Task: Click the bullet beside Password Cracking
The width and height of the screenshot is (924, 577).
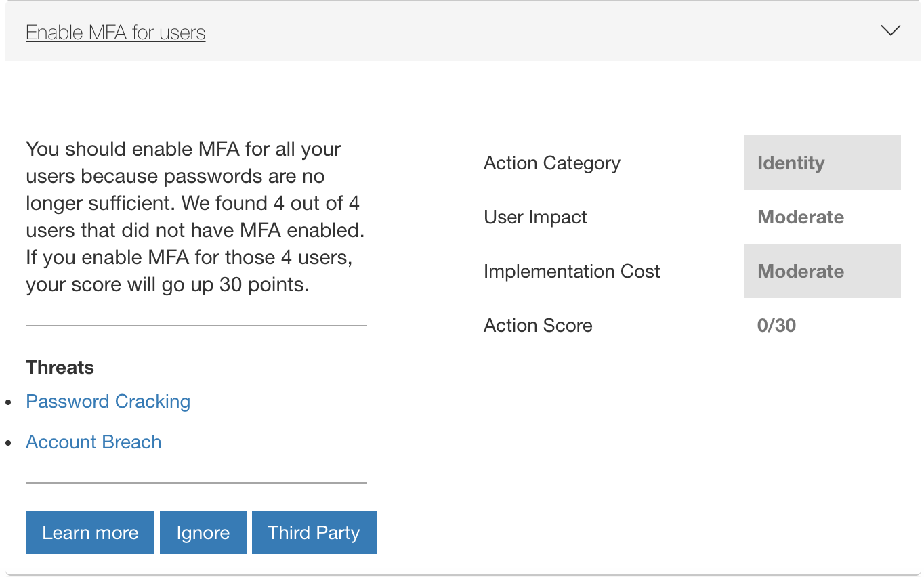Action: coord(9,403)
